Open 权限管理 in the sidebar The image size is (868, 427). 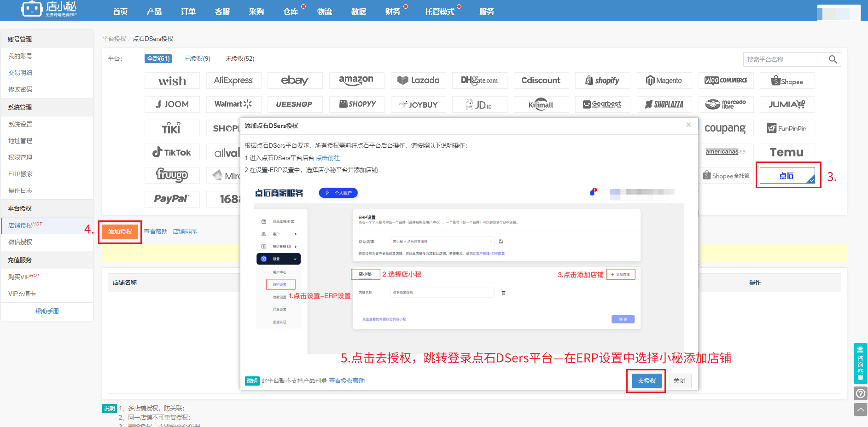(x=20, y=157)
